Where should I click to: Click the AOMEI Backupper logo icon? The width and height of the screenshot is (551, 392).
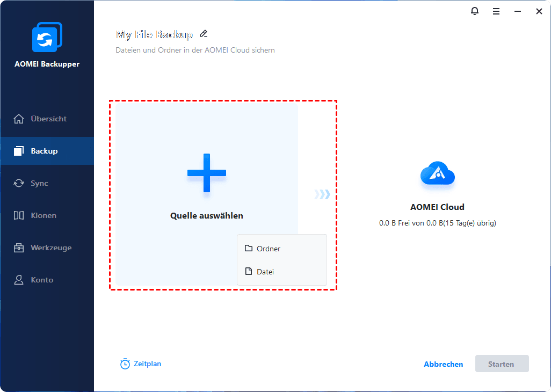pos(47,38)
